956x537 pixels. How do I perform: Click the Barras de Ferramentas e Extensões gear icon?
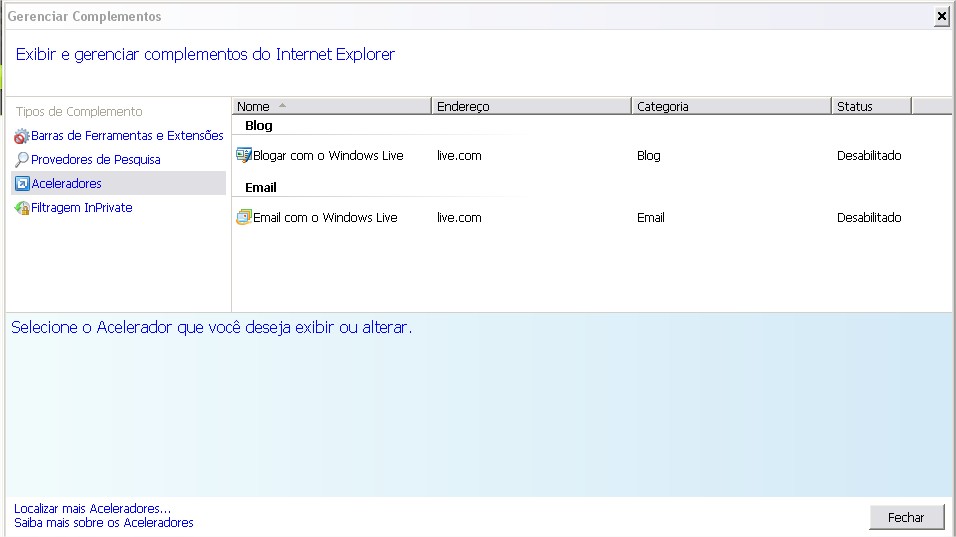tap(21, 136)
